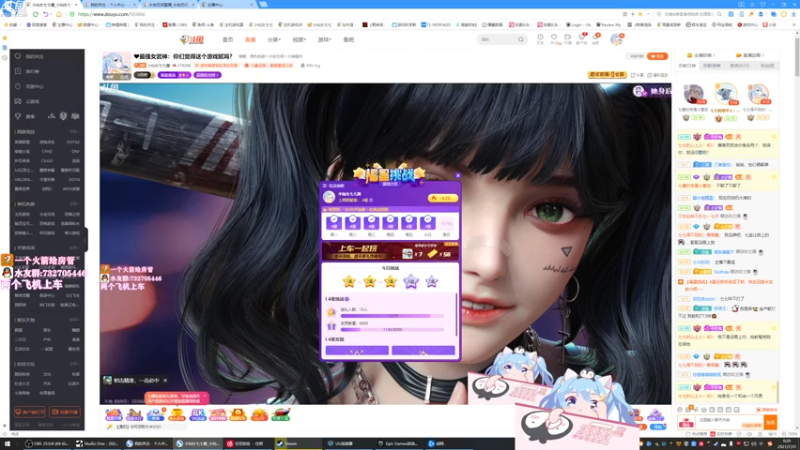800x450 pixels.
Task: Click the third top fan avatar
Action: (x=758, y=94)
